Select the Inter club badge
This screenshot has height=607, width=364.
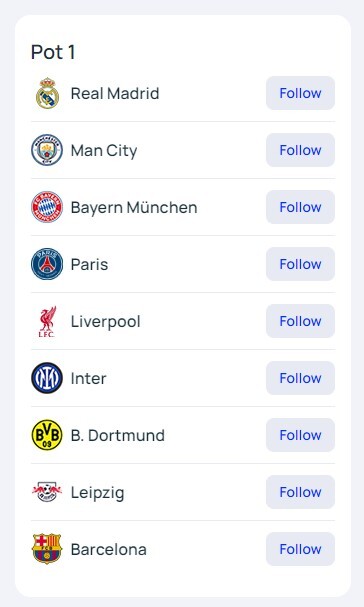coord(47,378)
